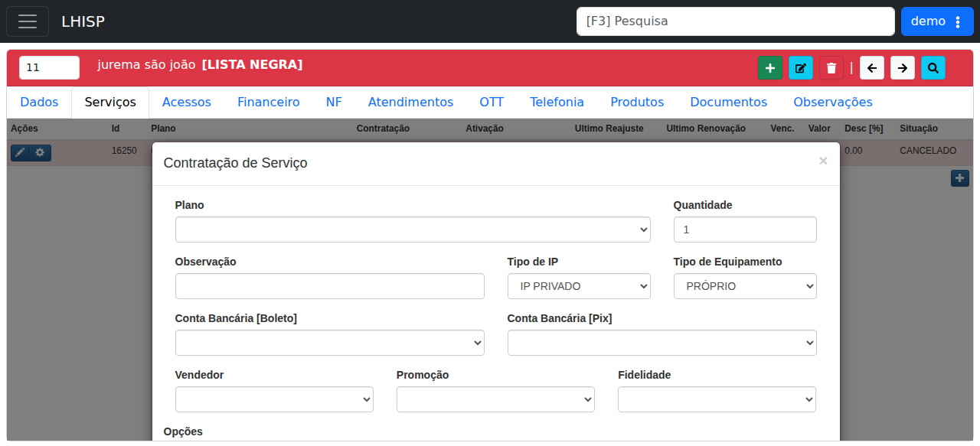The width and height of the screenshot is (980, 446).
Task: Go to previous client with left arrow
Action: pos(872,68)
